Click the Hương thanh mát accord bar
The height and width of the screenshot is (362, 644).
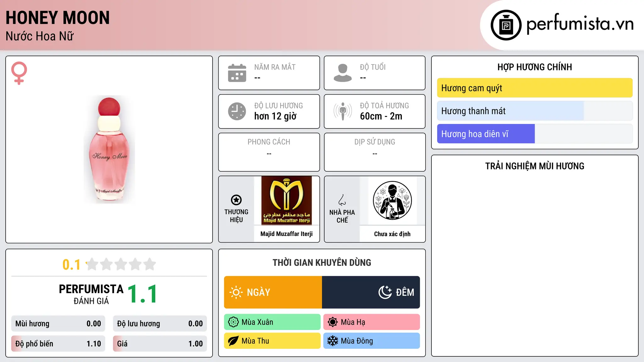pos(535,111)
